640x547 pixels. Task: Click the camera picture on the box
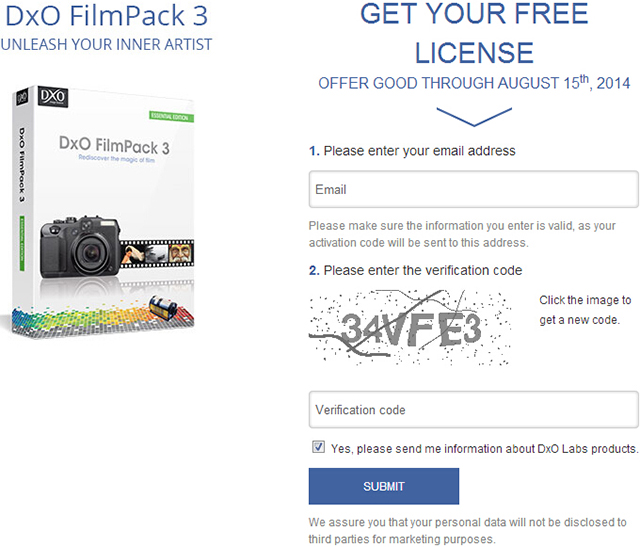80,247
